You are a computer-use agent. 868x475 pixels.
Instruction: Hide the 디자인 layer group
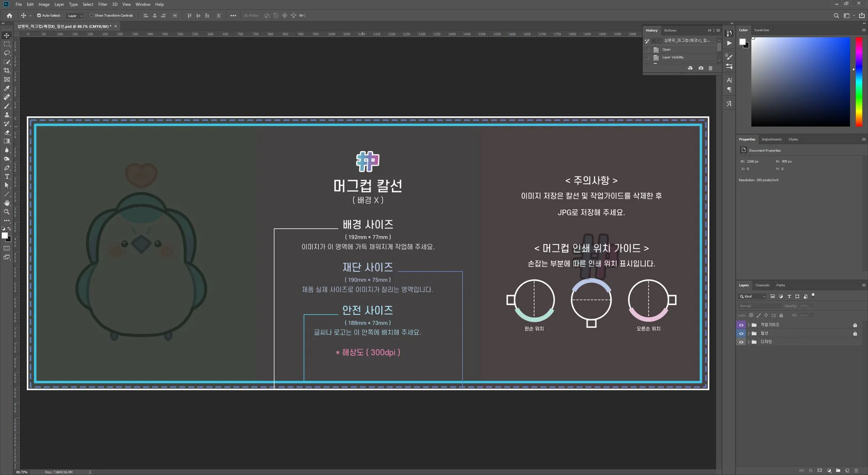741,342
